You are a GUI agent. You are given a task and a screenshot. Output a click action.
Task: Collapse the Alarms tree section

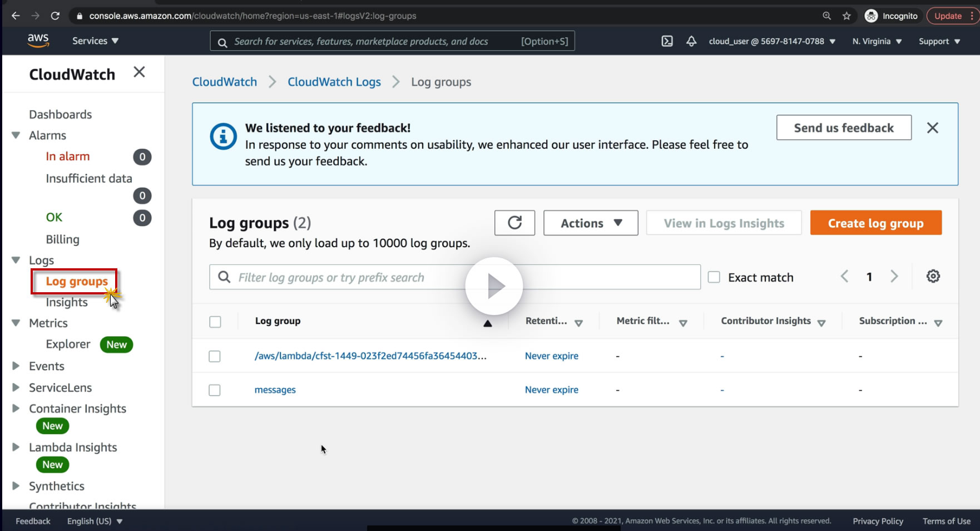point(16,135)
